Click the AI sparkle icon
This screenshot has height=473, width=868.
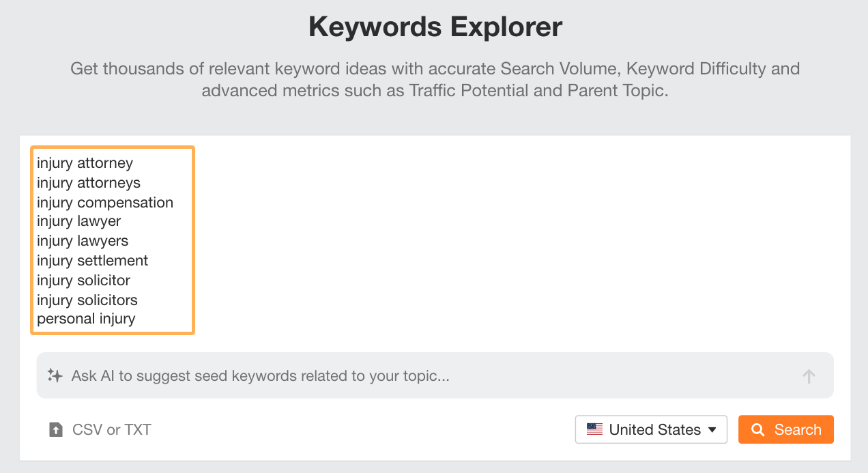coord(55,375)
